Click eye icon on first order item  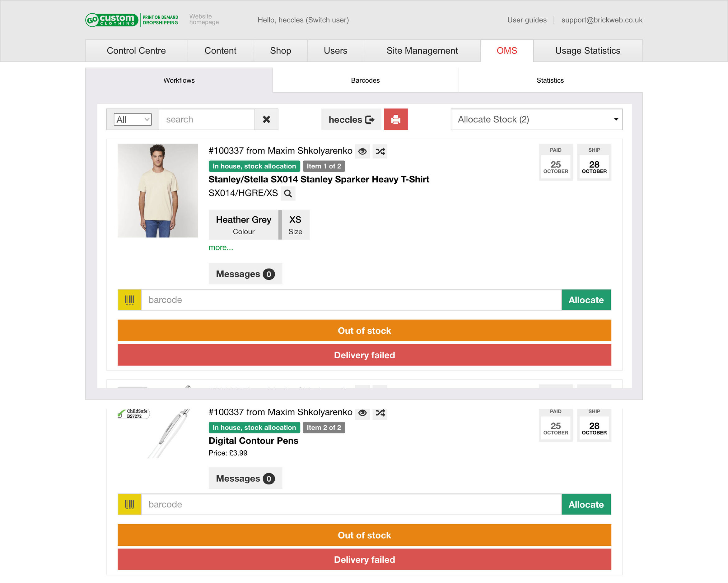click(x=362, y=151)
